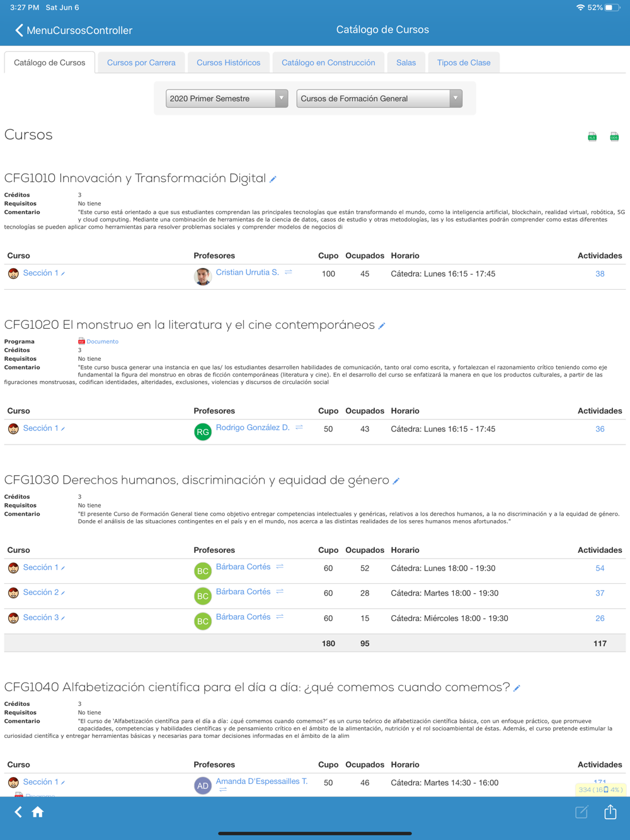Image resolution: width=630 pixels, height=840 pixels.
Task: Open Sección 1 of CFG1030
Action: coord(41,567)
